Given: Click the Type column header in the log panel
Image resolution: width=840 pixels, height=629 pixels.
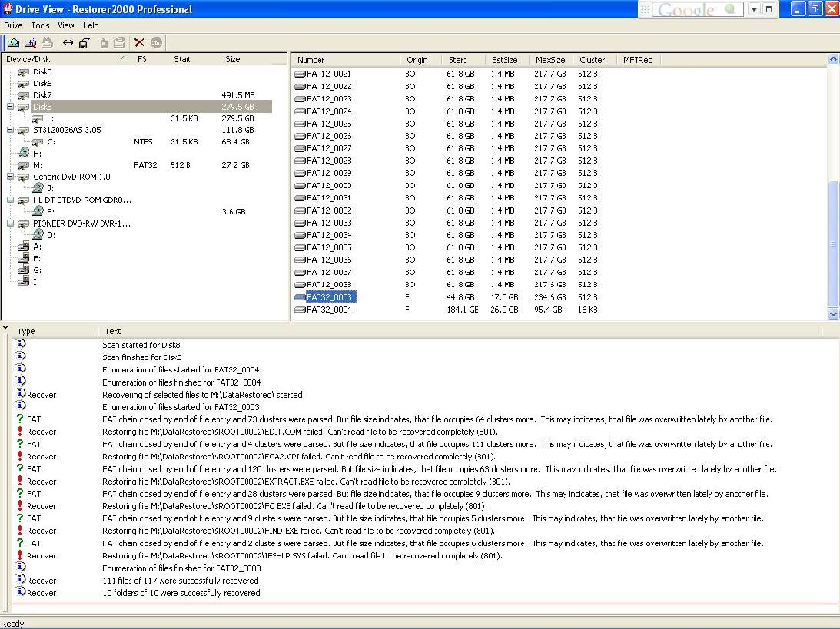Looking at the screenshot, I should 54,331.
